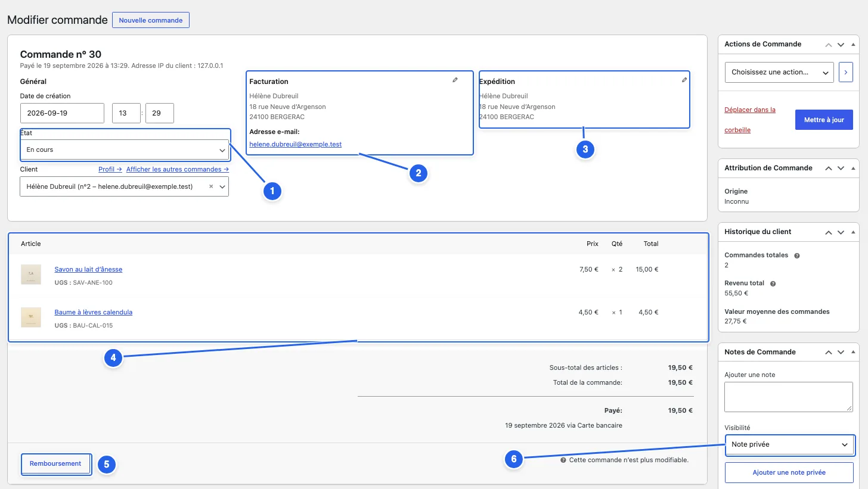Click the helene.dubreuil@exemple.test email link
This screenshot has width=868, height=489.
click(296, 144)
